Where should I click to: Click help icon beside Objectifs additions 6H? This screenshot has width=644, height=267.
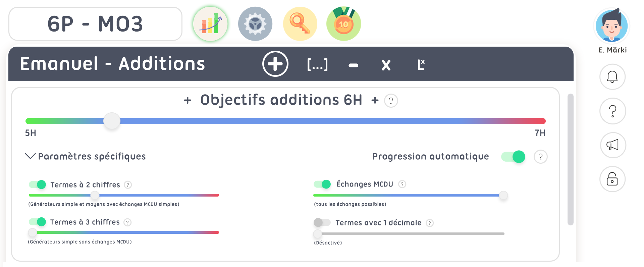click(x=391, y=101)
